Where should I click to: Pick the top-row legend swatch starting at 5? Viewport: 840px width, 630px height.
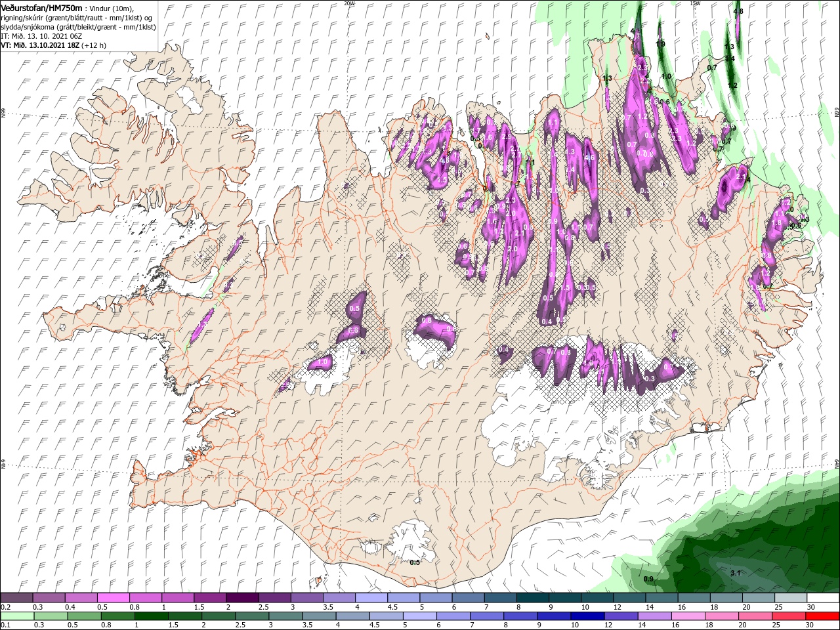click(436, 598)
